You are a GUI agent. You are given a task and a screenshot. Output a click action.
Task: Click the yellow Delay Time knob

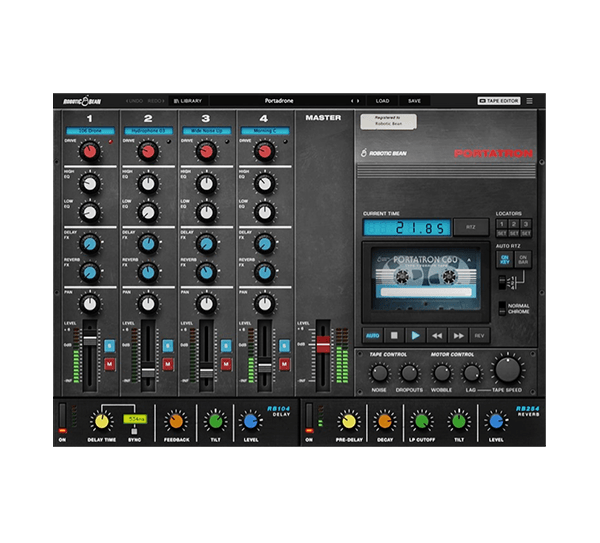click(101, 421)
